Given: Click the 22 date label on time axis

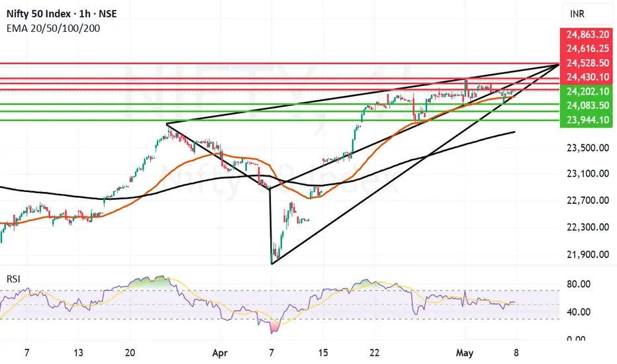Looking at the screenshot, I should pyautogui.click(x=375, y=353).
